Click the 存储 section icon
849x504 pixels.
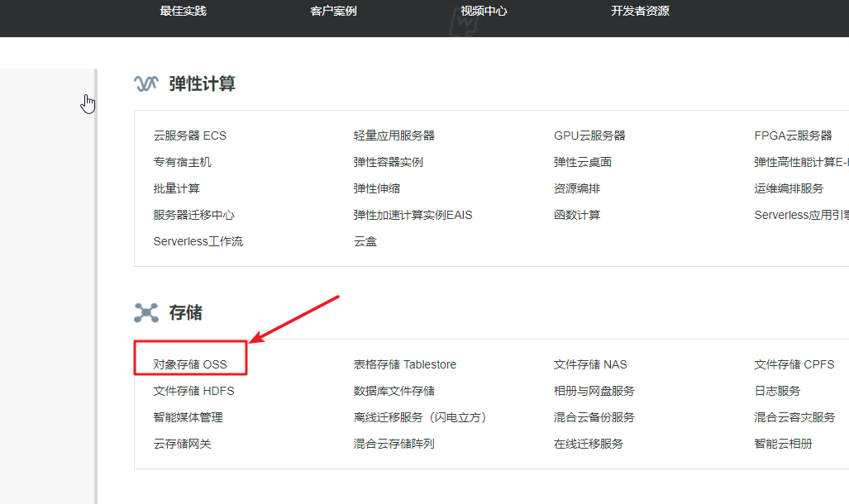(146, 313)
